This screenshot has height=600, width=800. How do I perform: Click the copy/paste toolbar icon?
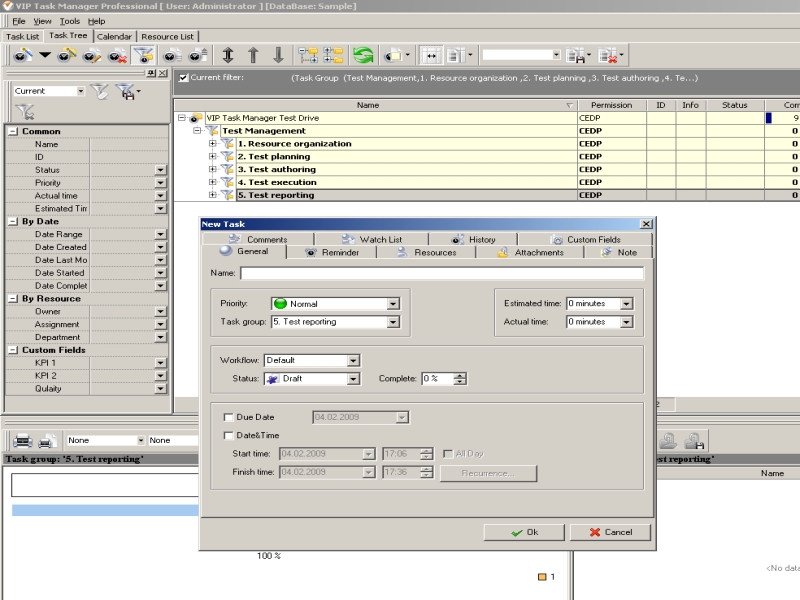(x=394, y=55)
